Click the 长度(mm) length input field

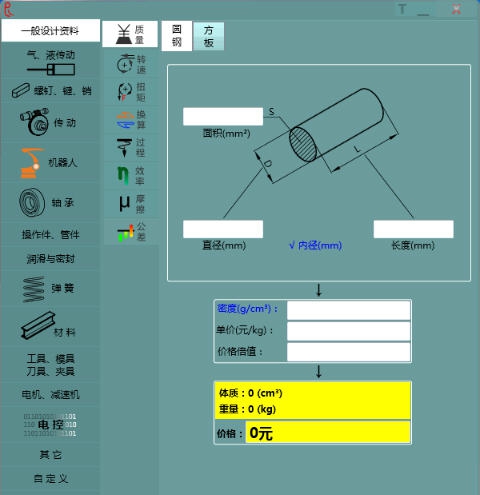tap(414, 229)
